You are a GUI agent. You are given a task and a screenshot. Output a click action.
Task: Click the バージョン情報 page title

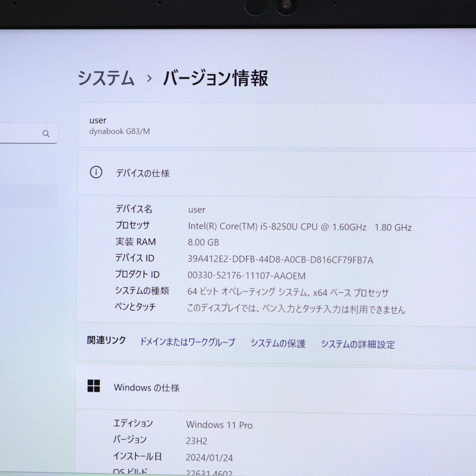215,78
